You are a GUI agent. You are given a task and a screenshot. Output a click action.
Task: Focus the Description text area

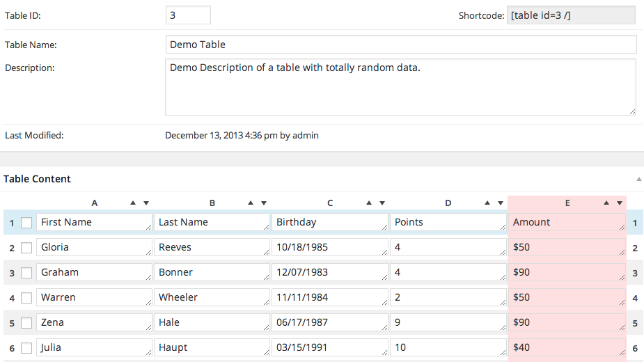click(400, 87)
